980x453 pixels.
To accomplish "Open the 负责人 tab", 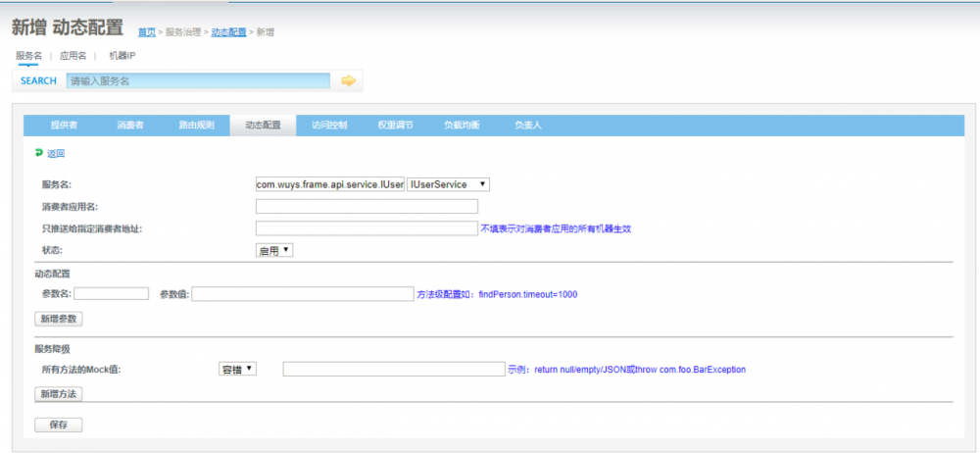I will point(528,126).
